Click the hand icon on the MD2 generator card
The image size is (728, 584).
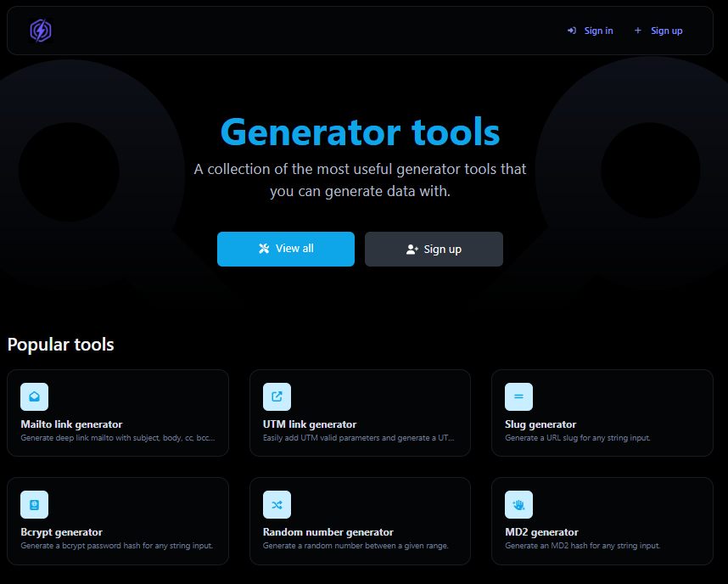point(518,504)
